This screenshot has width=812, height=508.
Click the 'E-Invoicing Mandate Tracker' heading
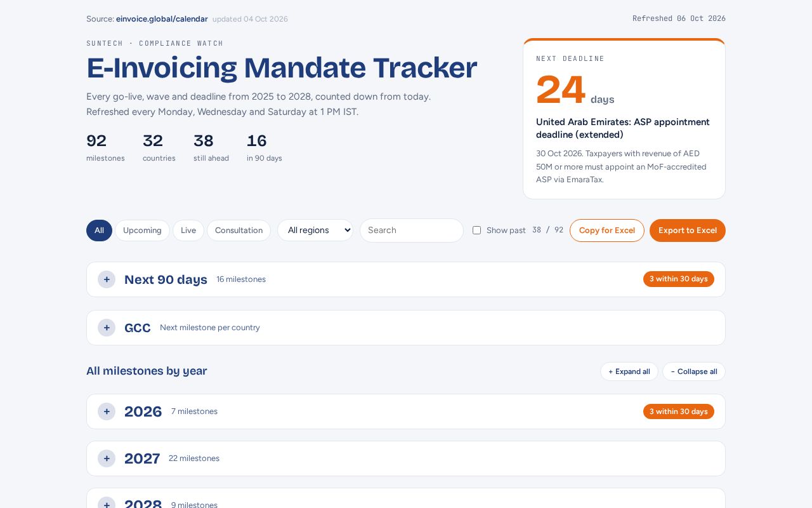(x=282, y=68)
